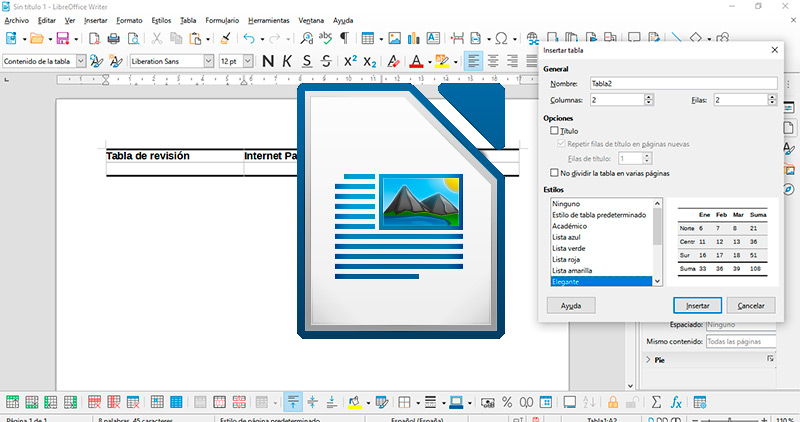The image size is (800, 422).
Task: Insert rows above in table toolbar
Action: click(x=12, y=402)
